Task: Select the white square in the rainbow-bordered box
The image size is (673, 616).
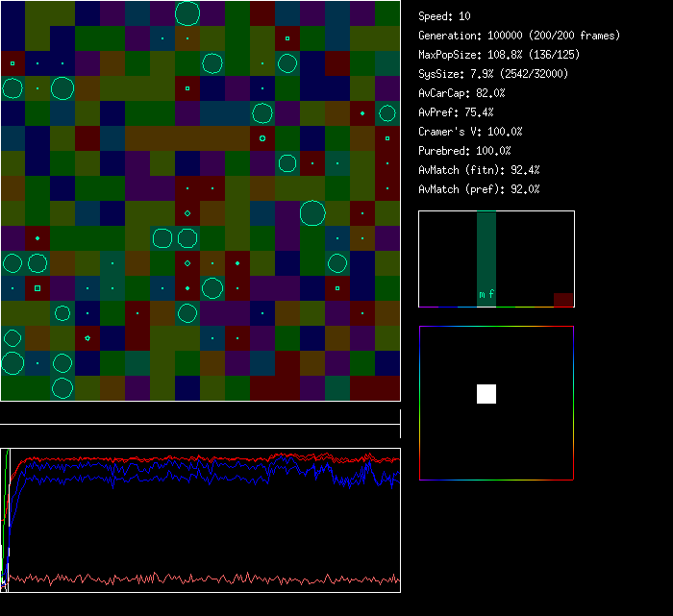Action: click(x=486, y=393)
